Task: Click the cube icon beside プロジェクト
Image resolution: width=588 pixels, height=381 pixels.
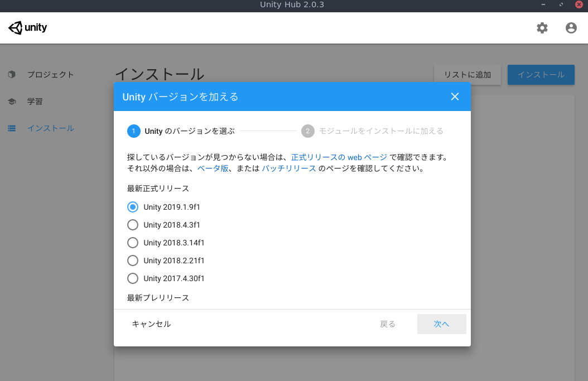Action: tap(12, 74)
